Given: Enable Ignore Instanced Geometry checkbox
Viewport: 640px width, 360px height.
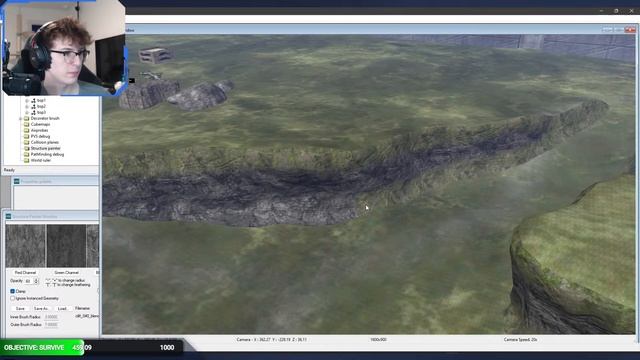Looking at the screenshot, I should 12,298.
